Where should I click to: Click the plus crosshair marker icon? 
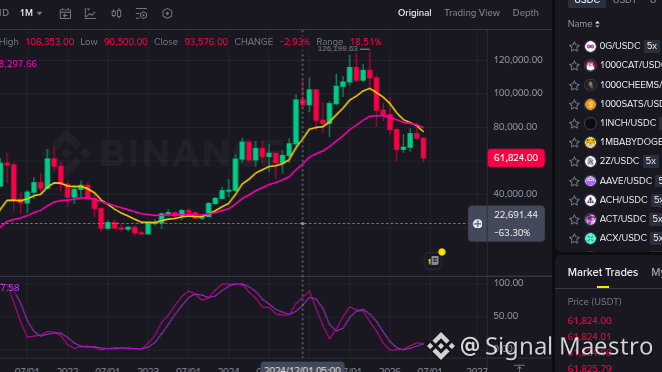click(478, 224)
